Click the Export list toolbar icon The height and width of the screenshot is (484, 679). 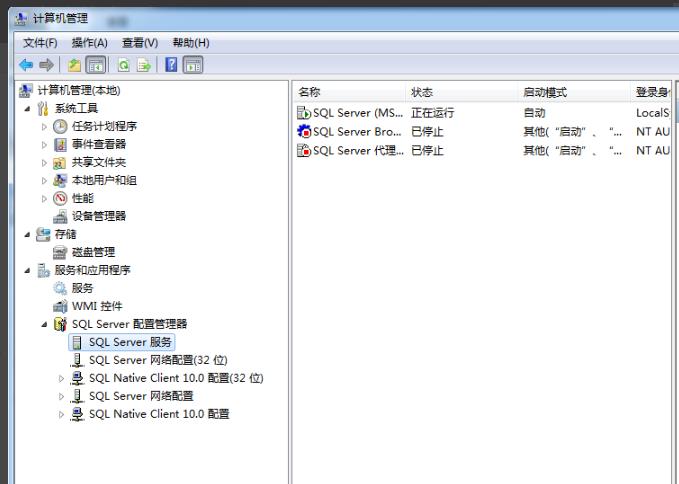pyautogui.click(x=144, y=65)
